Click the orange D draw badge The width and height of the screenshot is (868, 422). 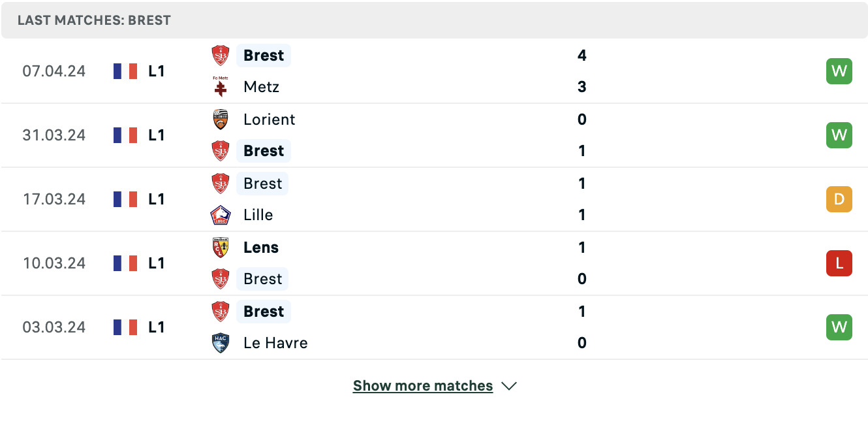pos(839,199)
